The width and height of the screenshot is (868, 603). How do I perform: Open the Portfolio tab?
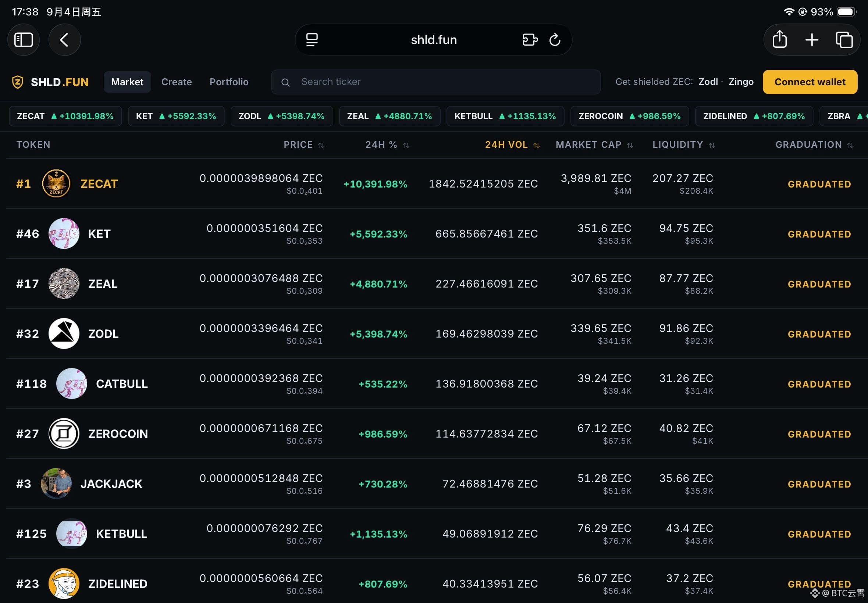(229, 82)
